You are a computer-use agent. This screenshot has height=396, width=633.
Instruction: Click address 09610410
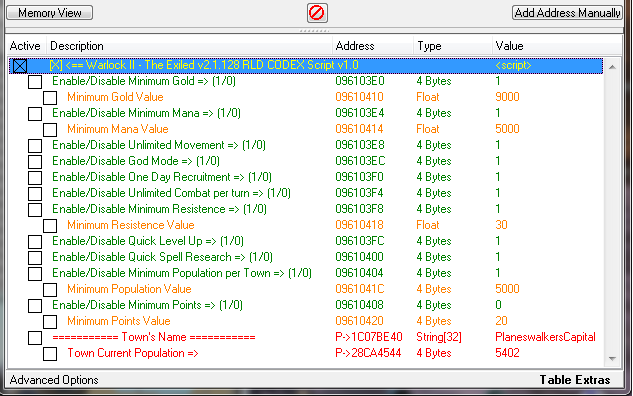pyautogui.click(x=359, y=97)
